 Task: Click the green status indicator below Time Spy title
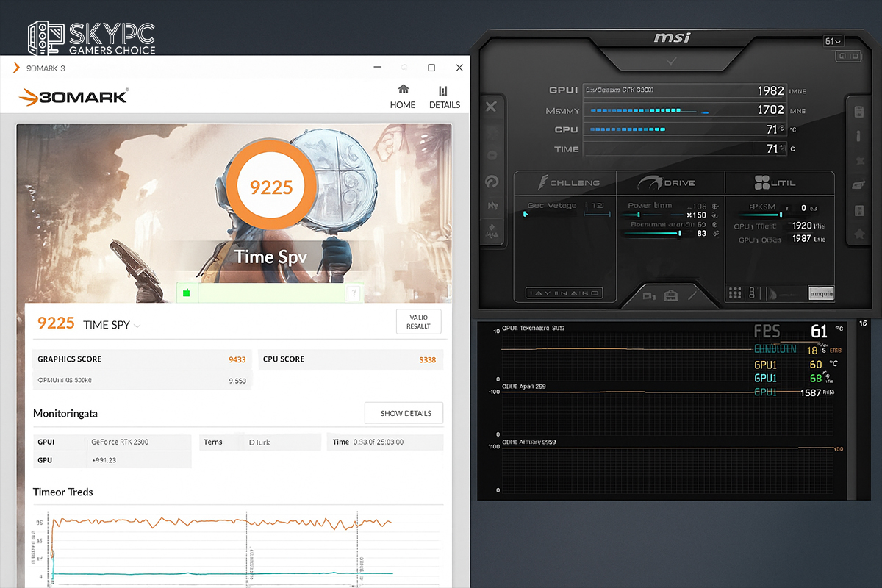point(186,293)
